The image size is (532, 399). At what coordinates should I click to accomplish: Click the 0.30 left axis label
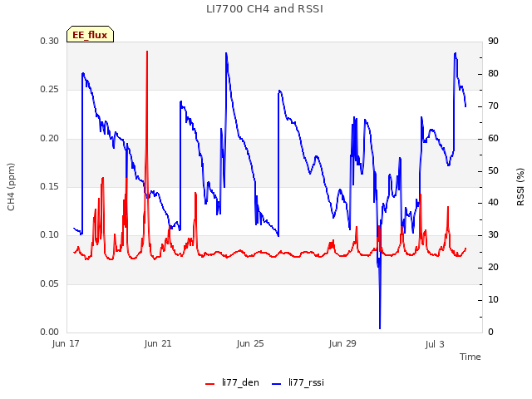tap(50, 41)
